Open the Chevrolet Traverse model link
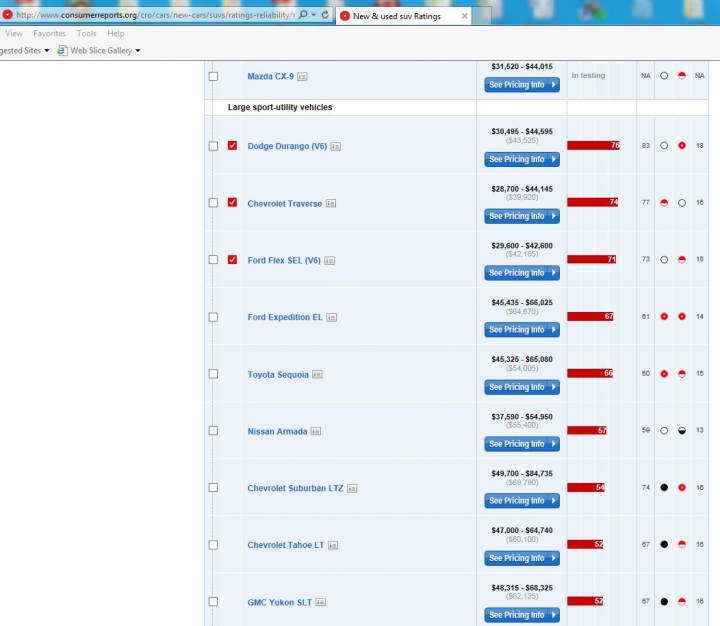The image size is (720, 626). click(x=285, y=203)
